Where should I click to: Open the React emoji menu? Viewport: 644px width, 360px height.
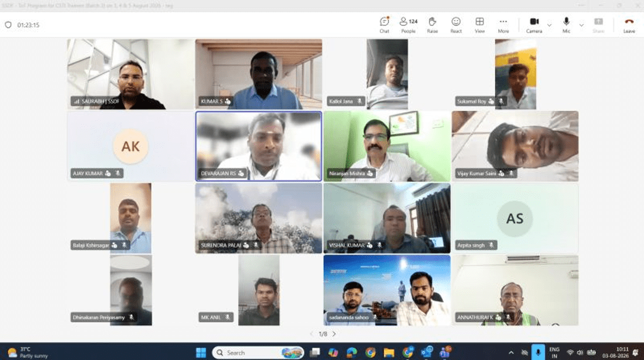(456, 24)
